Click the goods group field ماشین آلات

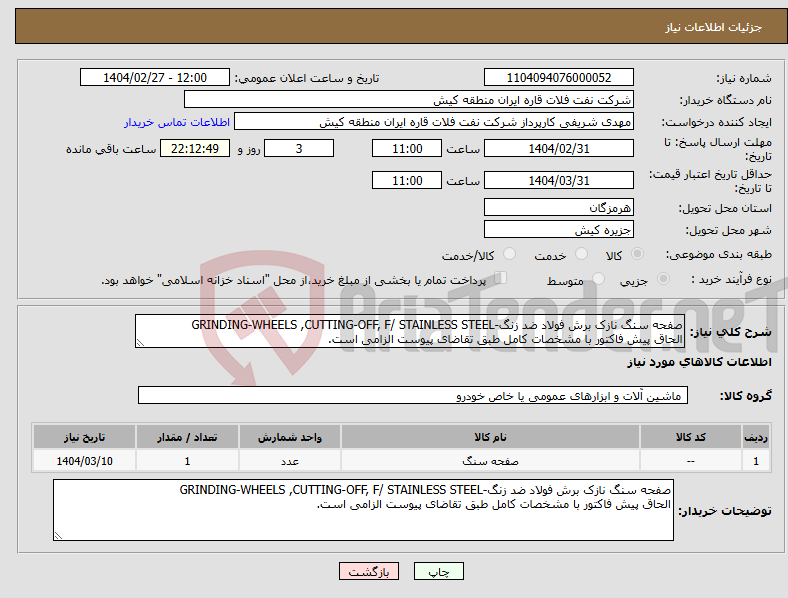coord(413,395)
